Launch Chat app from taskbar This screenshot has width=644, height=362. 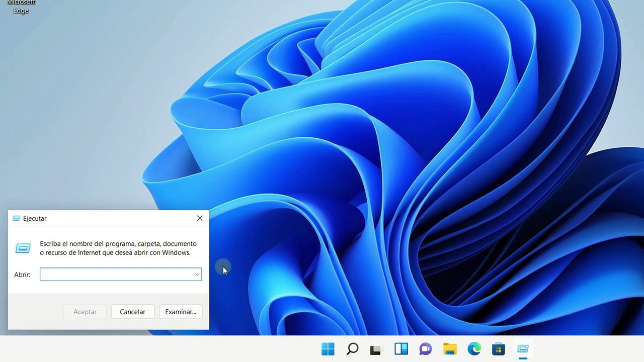(x=426, y=349)
